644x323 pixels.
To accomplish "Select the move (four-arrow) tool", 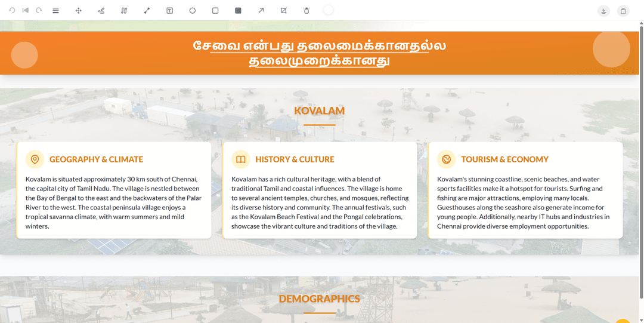I will click(x=79, y=11).
